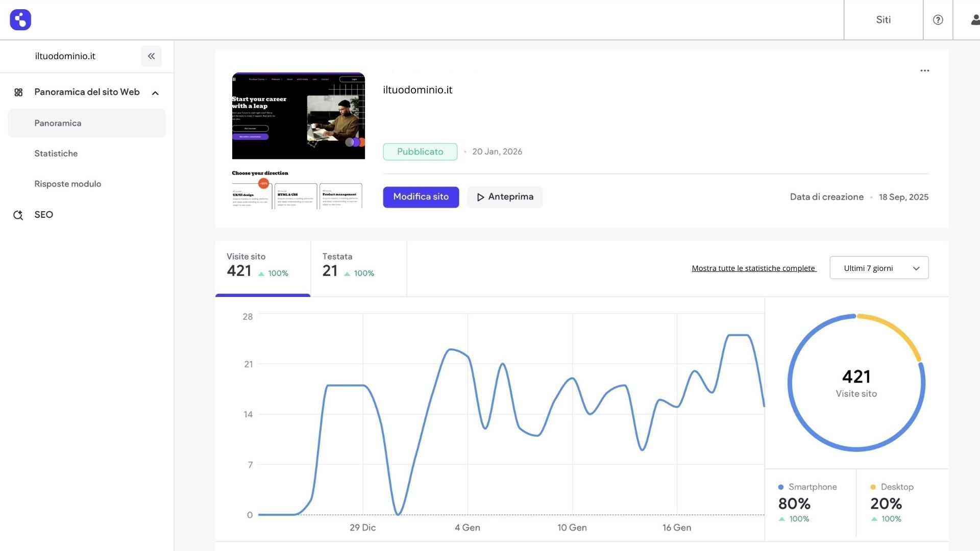
Task: Click the play icon on Anteprima
Action: coord(480,197)
